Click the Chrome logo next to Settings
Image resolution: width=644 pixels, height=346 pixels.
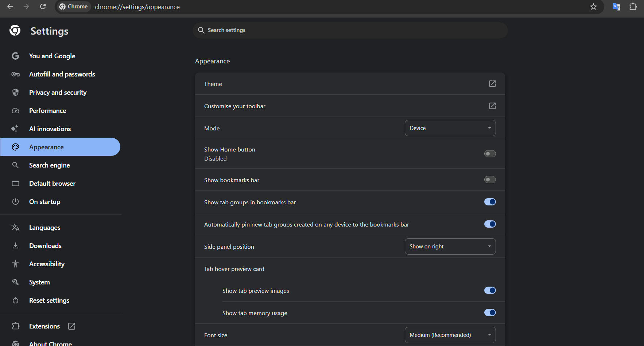pyautogui.click(x=15, y=31)
